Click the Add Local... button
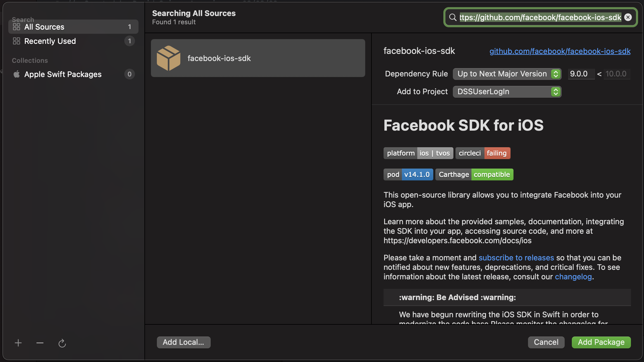644x362 pixels. click(x=183, y=342)
